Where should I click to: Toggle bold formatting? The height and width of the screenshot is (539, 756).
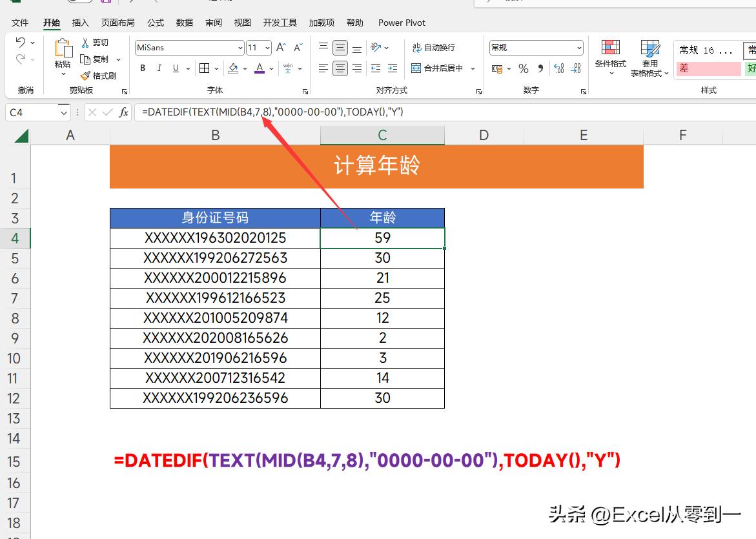(x=142, y=68)
